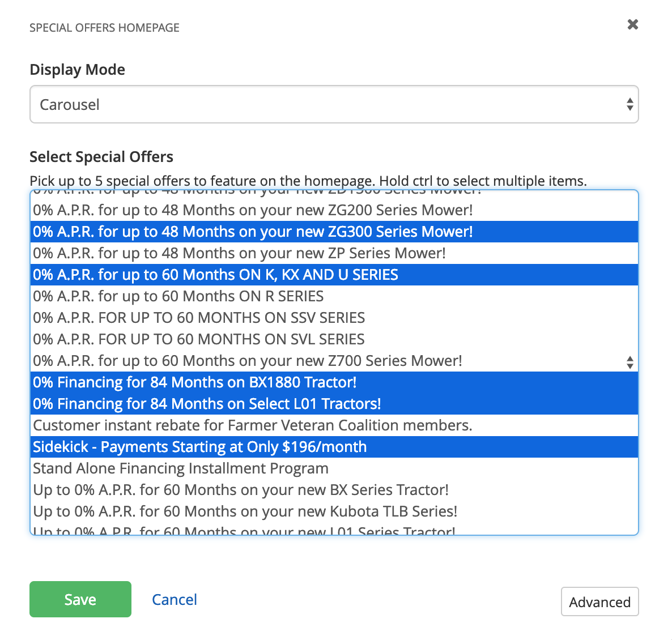Select the Stand Alone Financing Installment Program

tap(334, 468)
